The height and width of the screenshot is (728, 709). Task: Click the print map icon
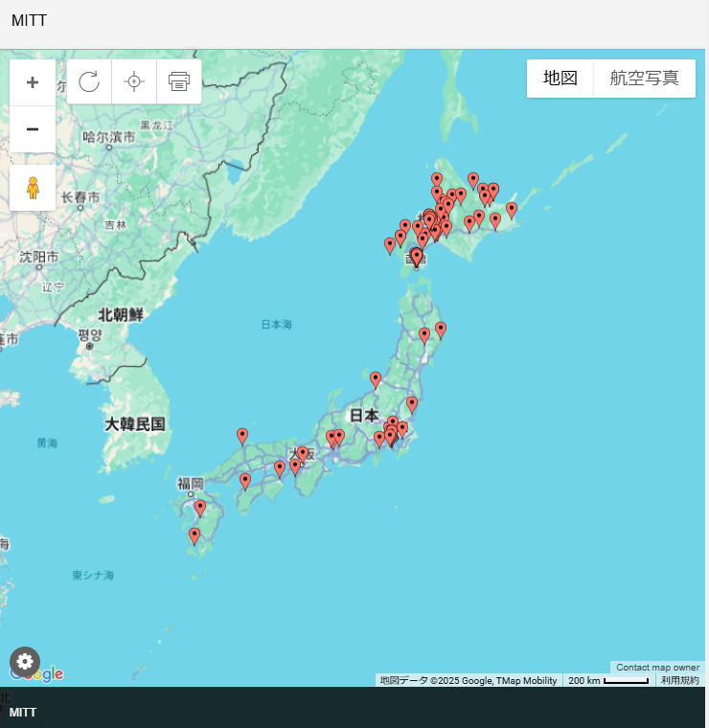pyautogui.click(x=179, y=81)
